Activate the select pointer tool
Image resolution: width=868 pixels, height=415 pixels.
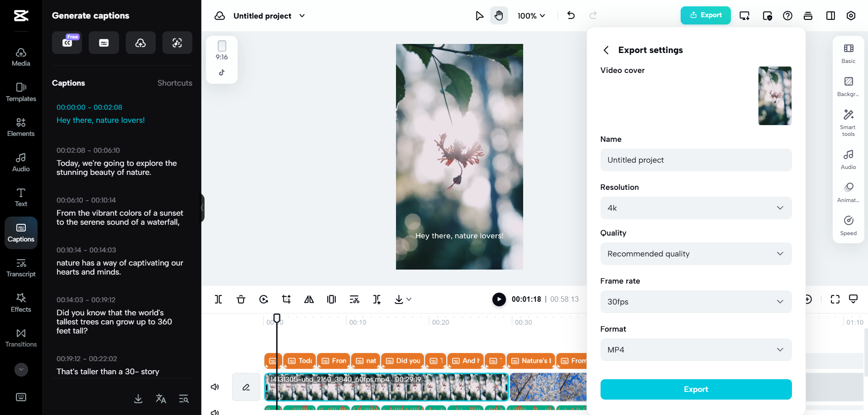[x=479, y=16]
